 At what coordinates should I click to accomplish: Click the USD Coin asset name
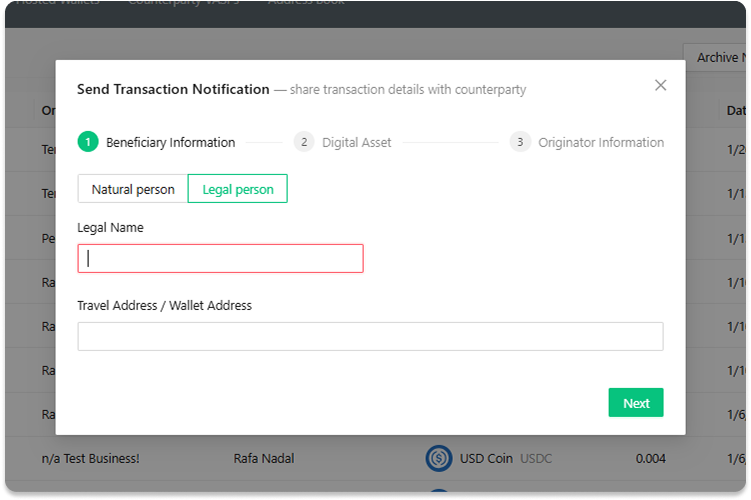[486, 459]
